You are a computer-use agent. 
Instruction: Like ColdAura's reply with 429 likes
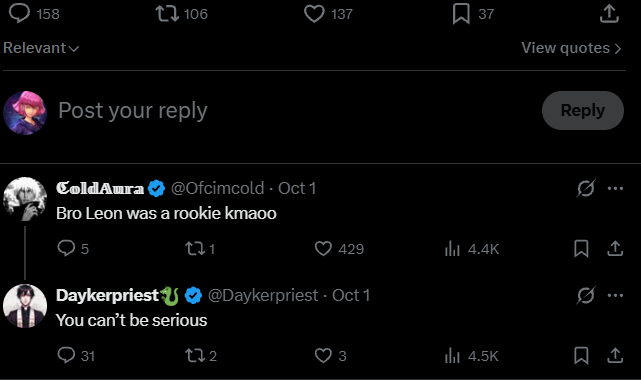(x=323, y=248)
